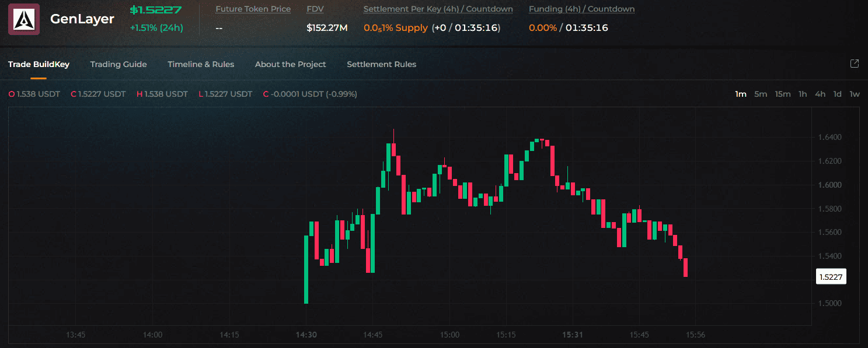Open the Settlement Rules tab
Viewport: 868px width, 348px height.
pos(382,64)
